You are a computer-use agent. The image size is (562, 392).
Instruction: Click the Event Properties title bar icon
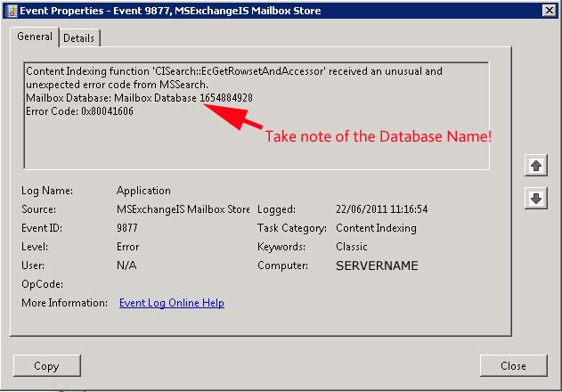point(11,11)
